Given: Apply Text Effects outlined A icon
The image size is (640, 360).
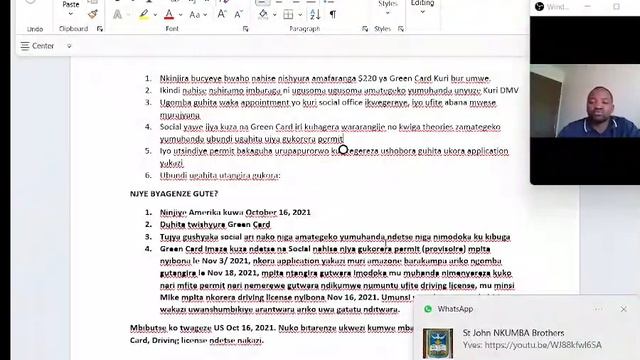Looking at the screenshot, I should [118, 15].
